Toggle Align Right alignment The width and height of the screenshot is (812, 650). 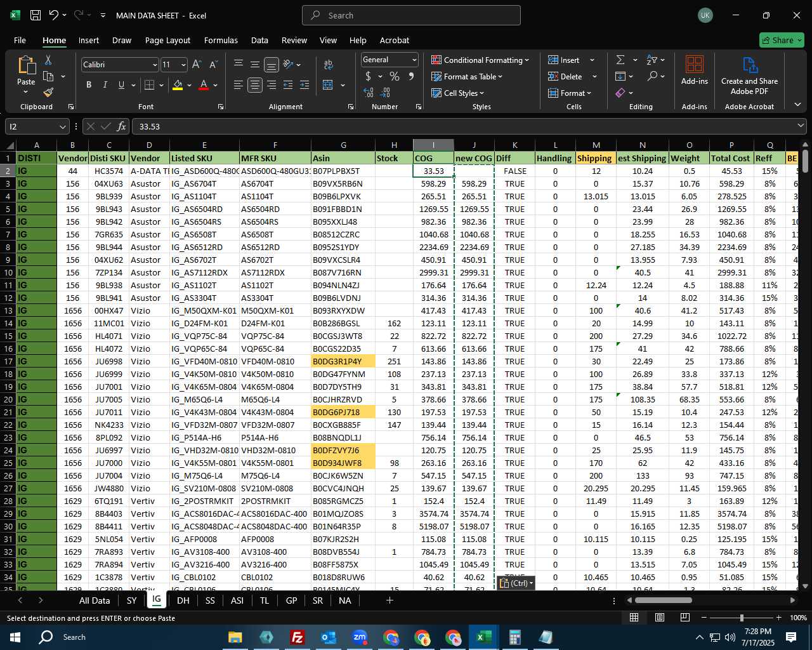(x=272, y=85)
